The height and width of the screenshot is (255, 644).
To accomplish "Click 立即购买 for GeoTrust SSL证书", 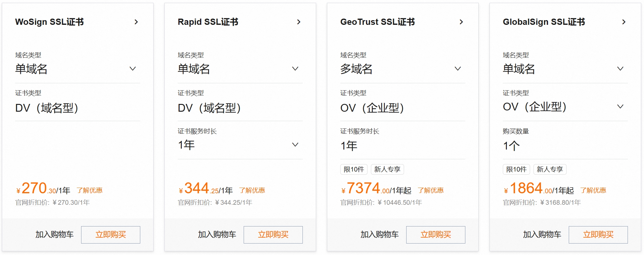I will [436, 235].
